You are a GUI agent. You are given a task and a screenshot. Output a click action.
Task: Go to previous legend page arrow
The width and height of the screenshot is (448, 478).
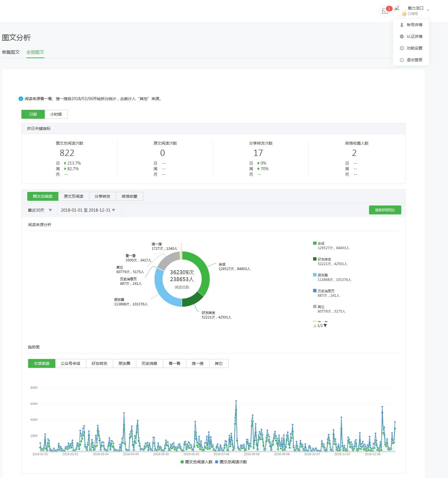coord(315,326)
